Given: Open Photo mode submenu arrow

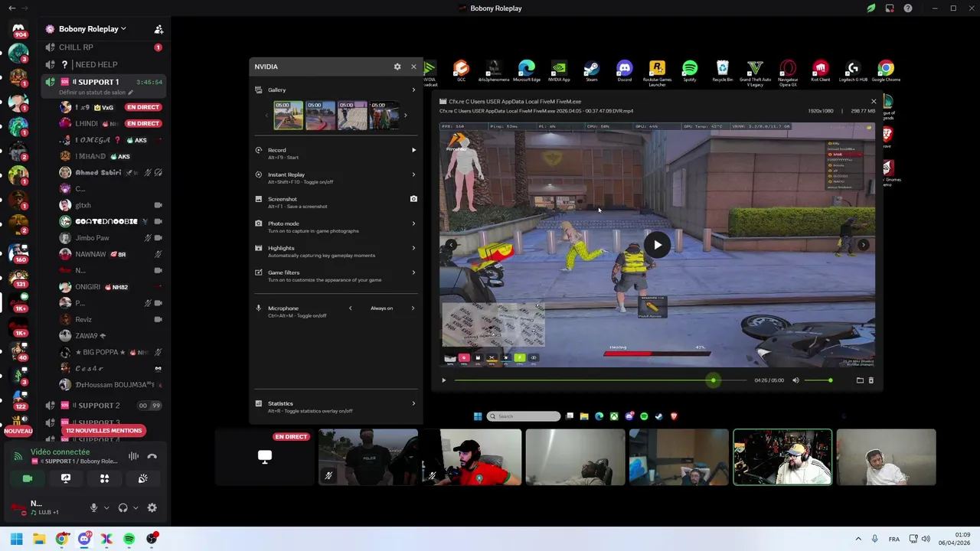Looking at the screenshot, I should [413, 223].
